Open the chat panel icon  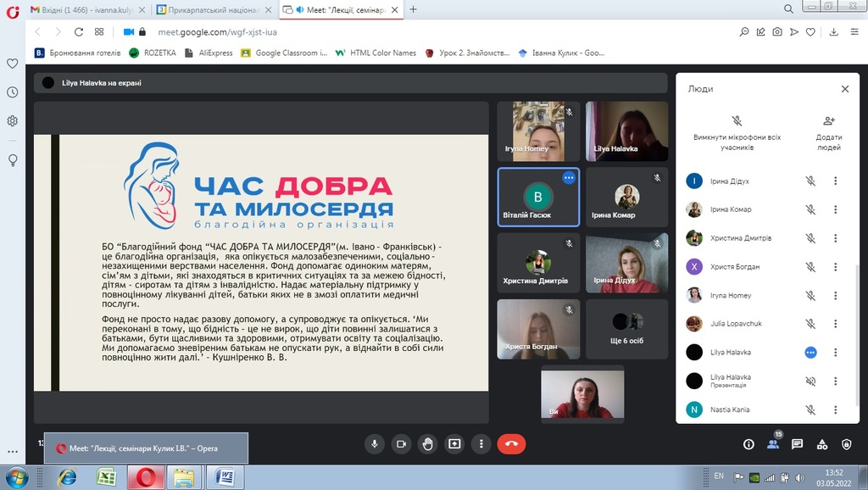797,444
